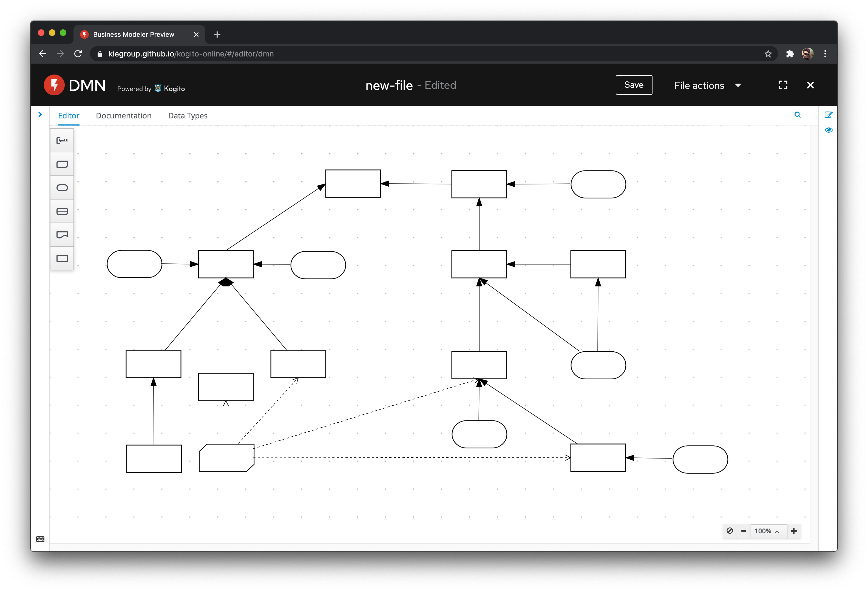Reset zoom with the circle-slash button
Screen dimensions: 868x592
coord(730,531)
